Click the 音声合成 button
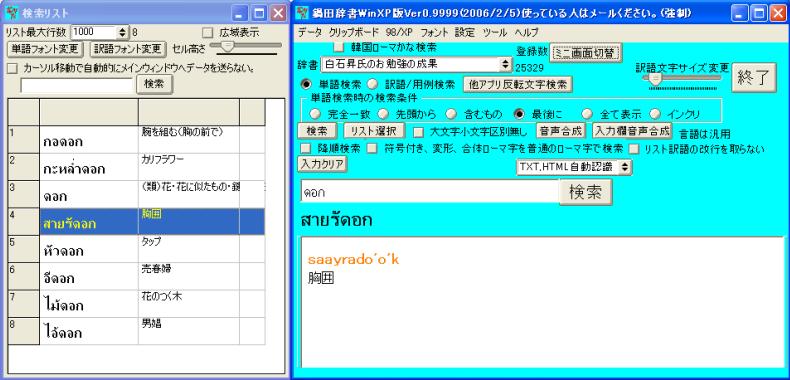790x380 pixels. click(x=561, y=131)
